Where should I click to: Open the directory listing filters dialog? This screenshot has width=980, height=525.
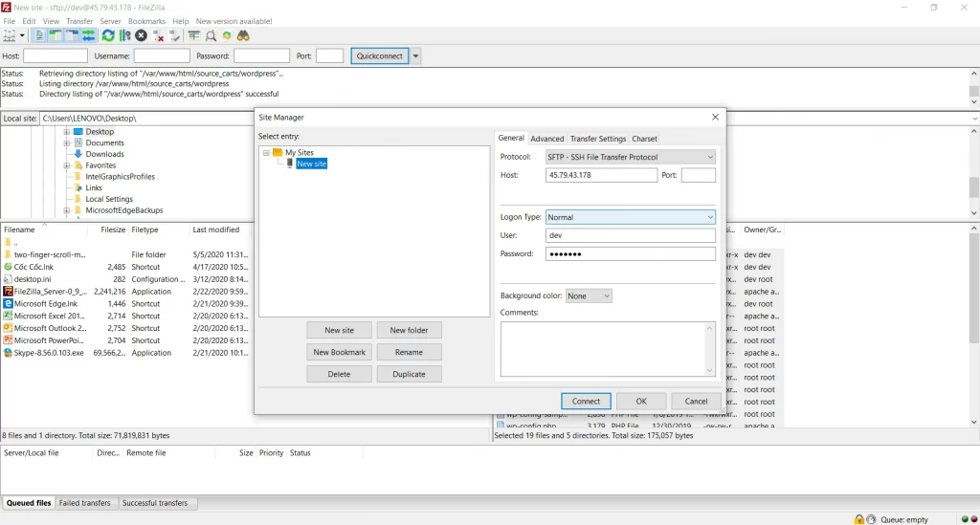tap(193, 35)
